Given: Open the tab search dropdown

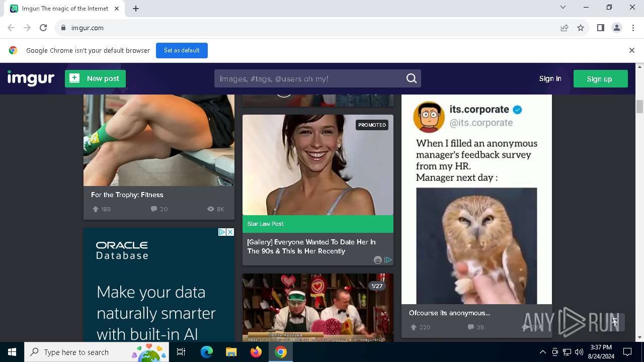Looking at the screenshot, I should [x=563, y=7].
